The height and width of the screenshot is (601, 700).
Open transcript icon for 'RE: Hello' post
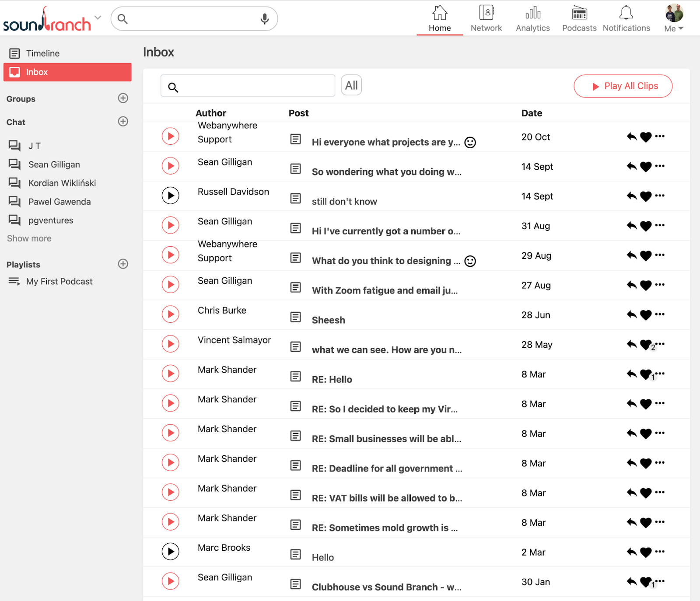296,377
